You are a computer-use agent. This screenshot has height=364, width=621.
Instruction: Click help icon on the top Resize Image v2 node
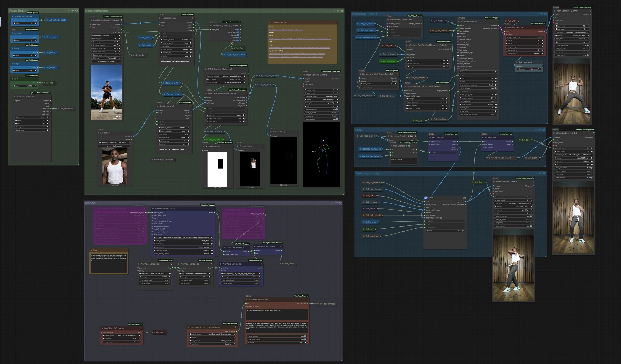[192, 18]
